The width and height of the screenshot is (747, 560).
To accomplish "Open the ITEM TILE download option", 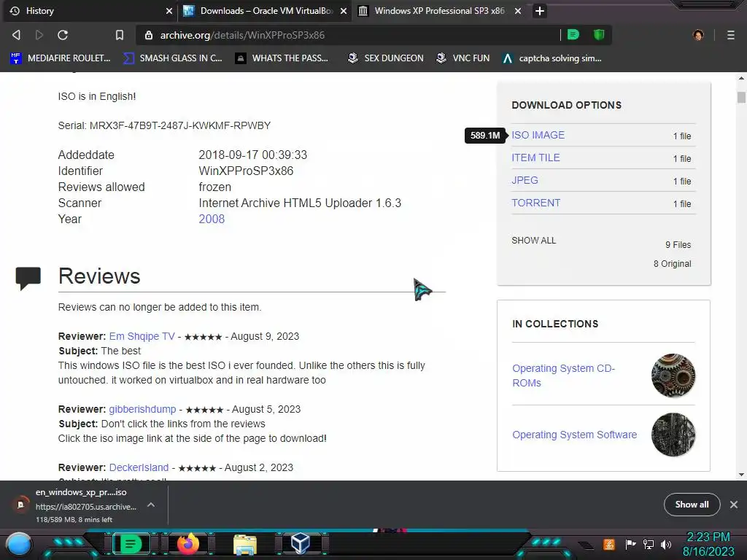I will pos(535,157).
